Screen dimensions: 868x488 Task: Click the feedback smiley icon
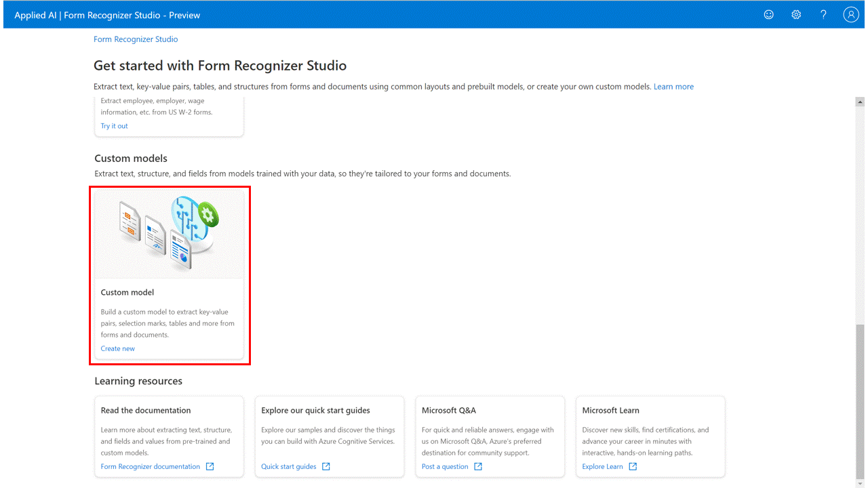[768, 14]
